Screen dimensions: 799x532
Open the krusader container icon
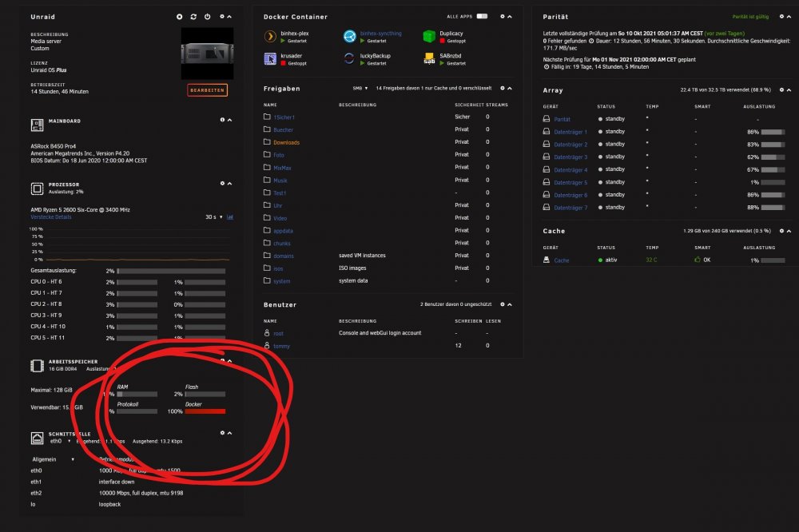point(270,59)
